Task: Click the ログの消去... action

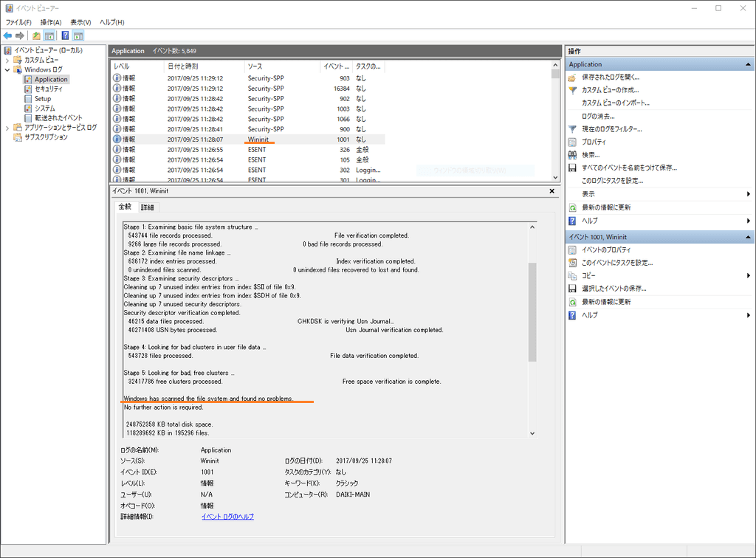Action: 598,116
